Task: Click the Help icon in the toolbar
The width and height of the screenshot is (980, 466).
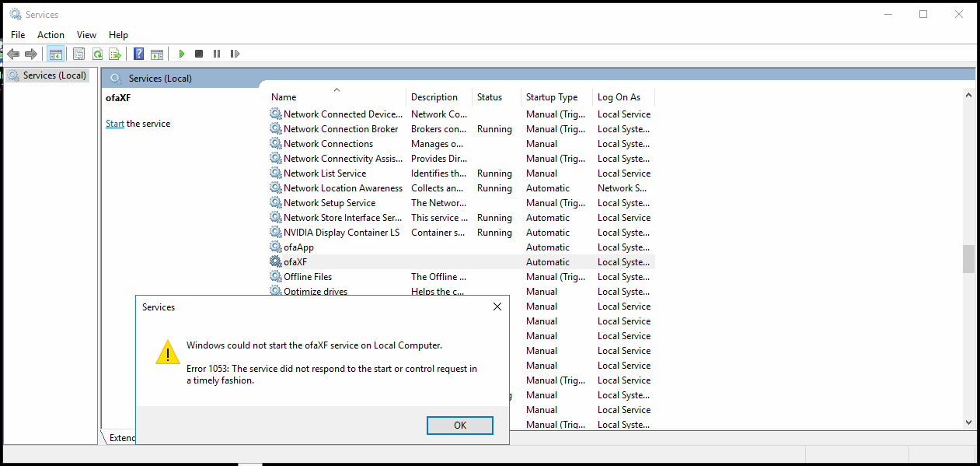Action: (x=138, y=54)
